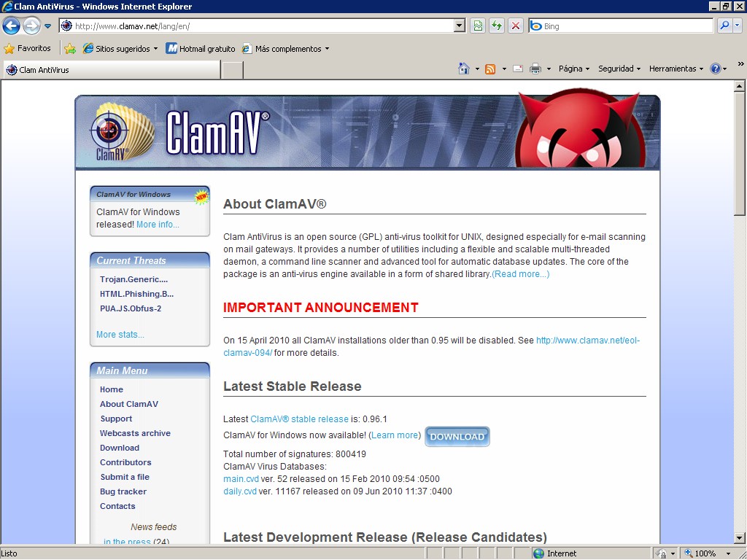Open the Herramientas menu
Viewport: 747px width, 560px height.
tap(676, 69)
